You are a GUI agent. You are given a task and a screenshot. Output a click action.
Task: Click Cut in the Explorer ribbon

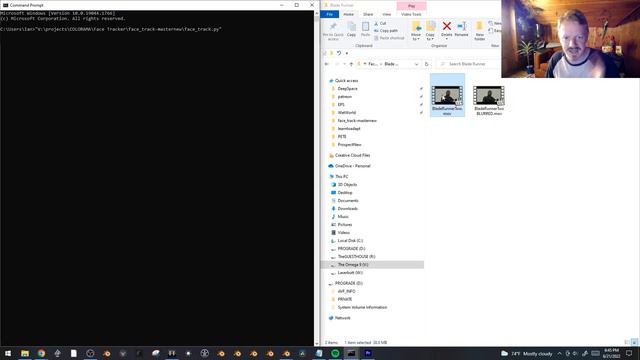(x=380, y=24)
